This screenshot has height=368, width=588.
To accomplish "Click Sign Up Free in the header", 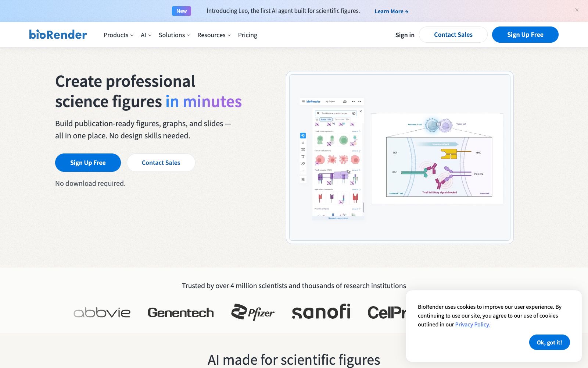I will click(525, 35).
